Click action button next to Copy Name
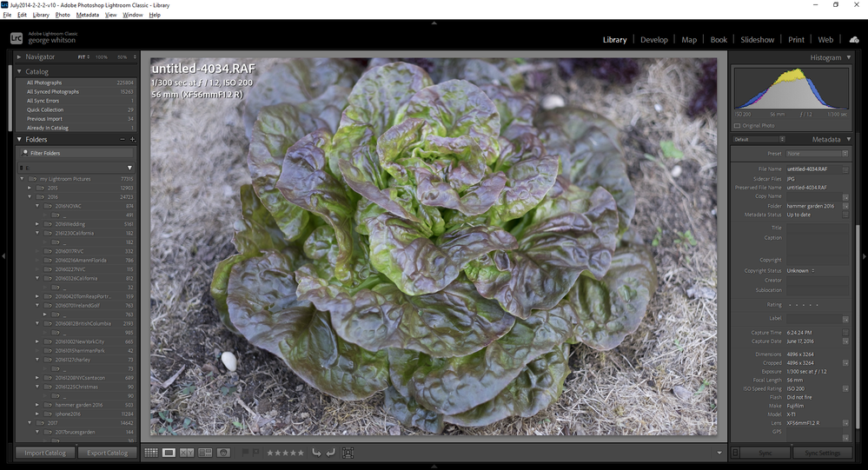Viewport: 868px width, 470px height. click(x=845, y=197)
